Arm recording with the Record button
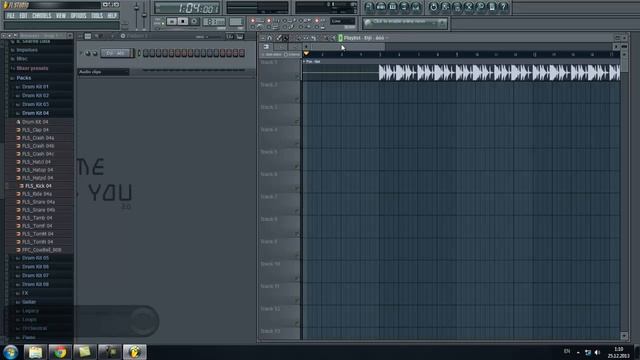640x360 pixels. point(194,21)
